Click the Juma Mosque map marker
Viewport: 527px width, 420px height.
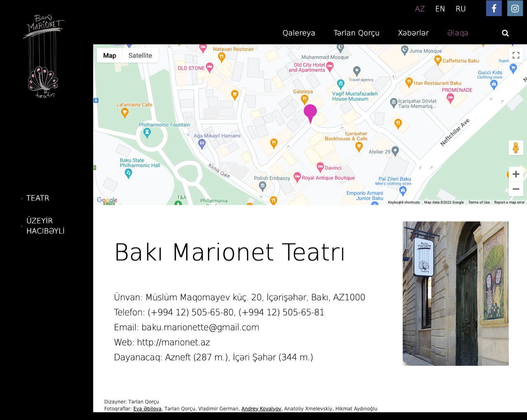pos(405,49)
